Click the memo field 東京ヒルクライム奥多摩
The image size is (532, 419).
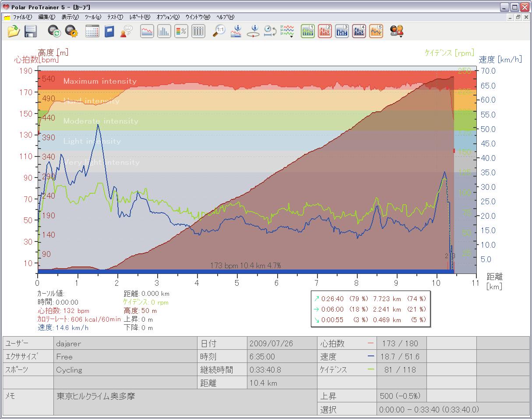[x=186, y=402]
